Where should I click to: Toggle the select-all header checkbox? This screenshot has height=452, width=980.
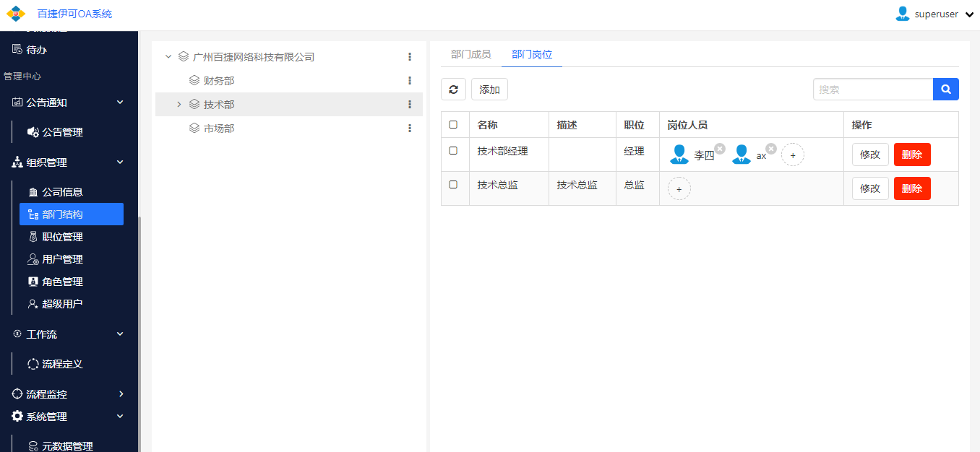tap(453, 124)
